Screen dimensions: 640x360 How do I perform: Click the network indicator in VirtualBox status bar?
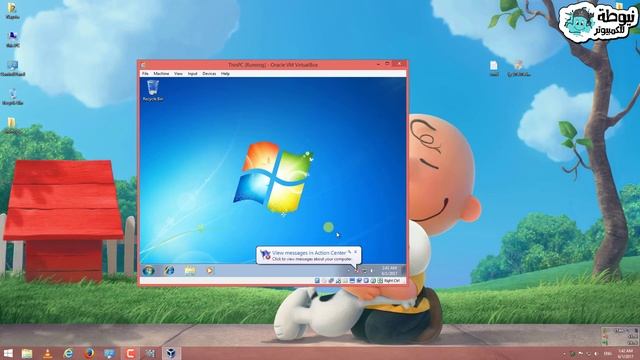338,281
